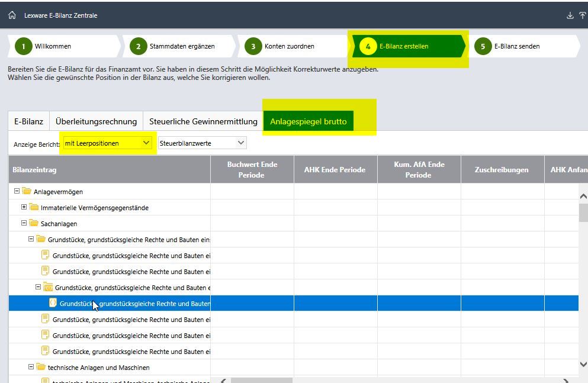Viewport: 588px width, 383px height.
Task: Expand Immaterielle Vermögensgegenstände node
Action: [24, 207]
